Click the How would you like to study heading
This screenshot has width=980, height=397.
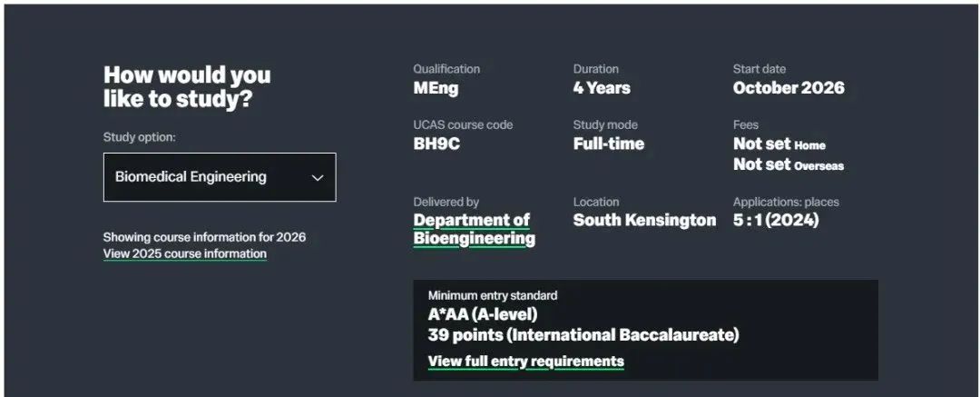click(187, 86)
